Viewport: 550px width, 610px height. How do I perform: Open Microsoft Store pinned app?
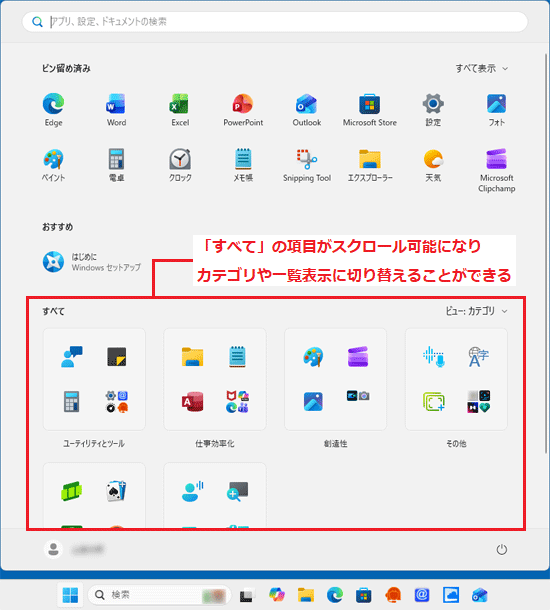click(x=370, y=110)
